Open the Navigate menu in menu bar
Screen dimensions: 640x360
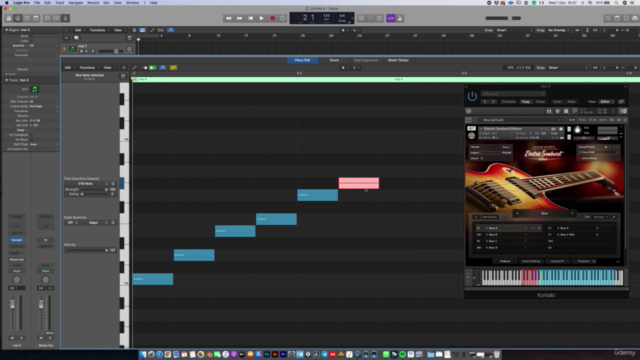pos(76,3)
